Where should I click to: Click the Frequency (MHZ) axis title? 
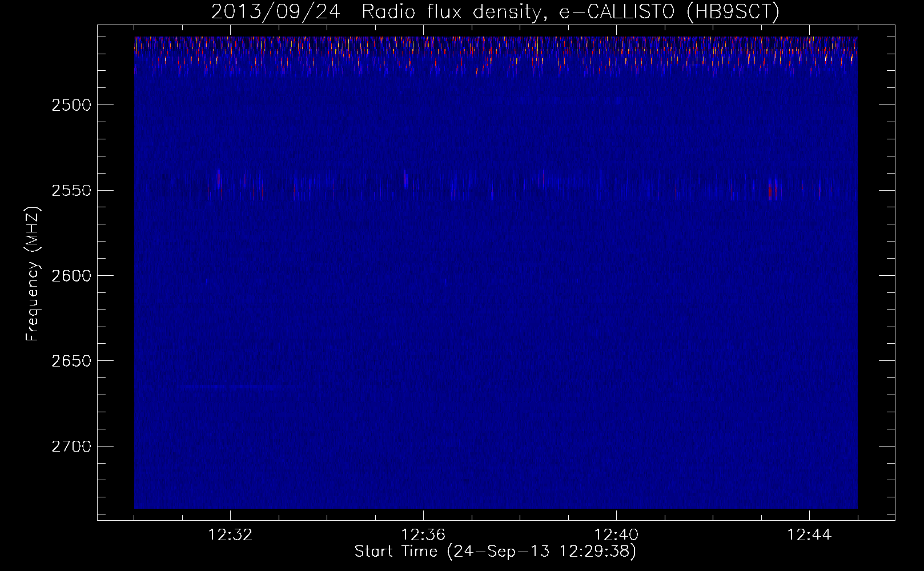(33, 274)
